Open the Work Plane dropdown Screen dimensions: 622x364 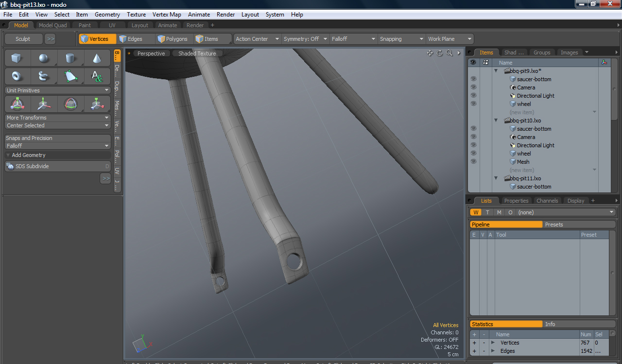[x=449, y=39]
